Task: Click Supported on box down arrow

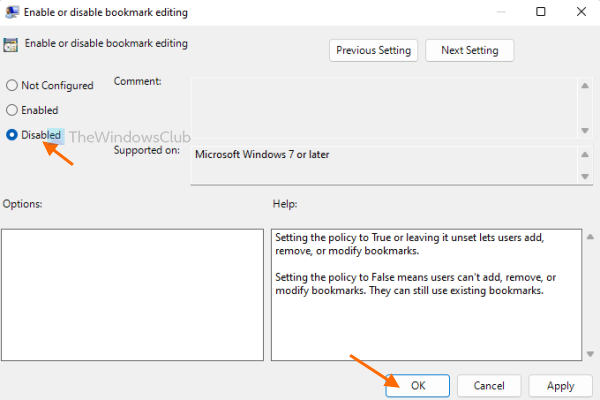Action: pyautogui.click(x=584, y=176)
